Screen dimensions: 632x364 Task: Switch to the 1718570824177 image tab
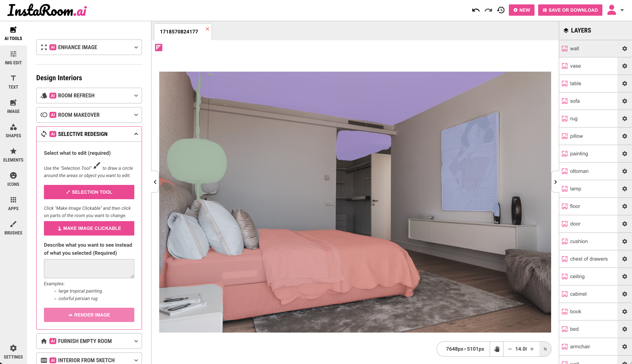179,32
